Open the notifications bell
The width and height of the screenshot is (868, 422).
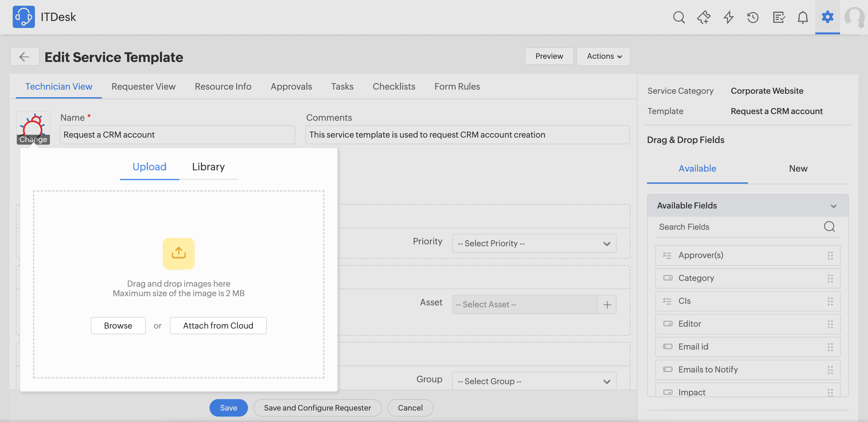pos(803,17)
